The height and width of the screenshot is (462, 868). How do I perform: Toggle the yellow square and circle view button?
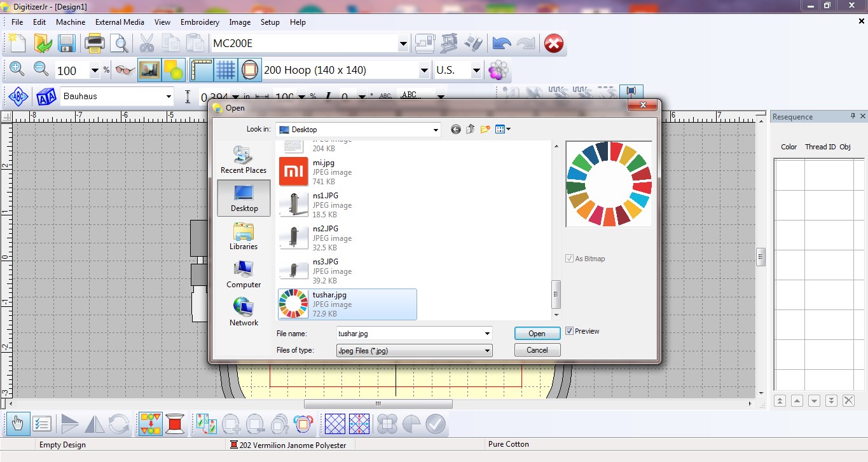[x=174, y=70]
